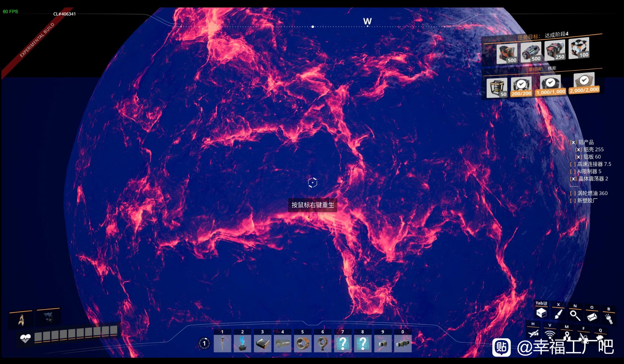Click second equipment slot with dark gear
The width and height of the screenshot is (624, 364).
click(48, 317)
